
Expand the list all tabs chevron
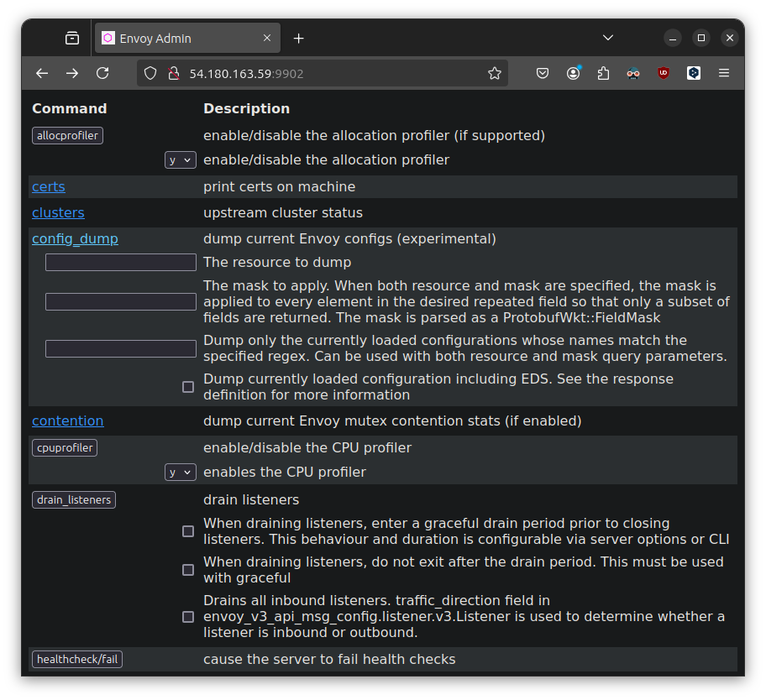(608, 38)
